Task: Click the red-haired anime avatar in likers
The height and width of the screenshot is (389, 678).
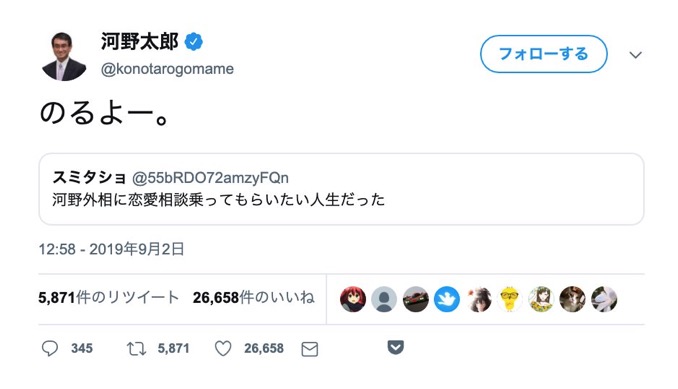Action: [353, 299]
